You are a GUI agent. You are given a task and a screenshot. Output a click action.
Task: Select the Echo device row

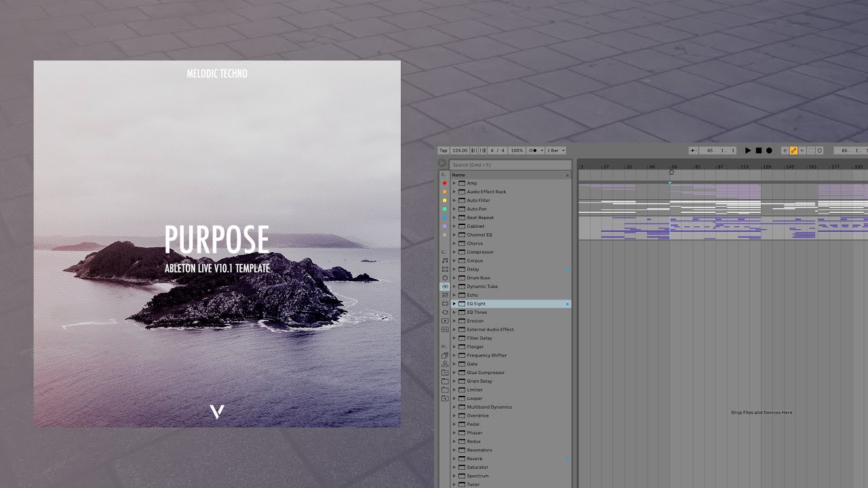click(x=511, y=295)
